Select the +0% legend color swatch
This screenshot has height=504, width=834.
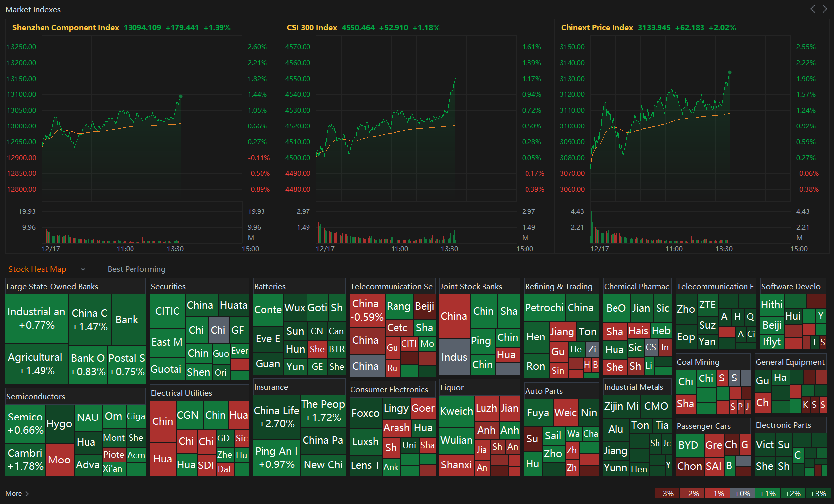pos(743,493)
